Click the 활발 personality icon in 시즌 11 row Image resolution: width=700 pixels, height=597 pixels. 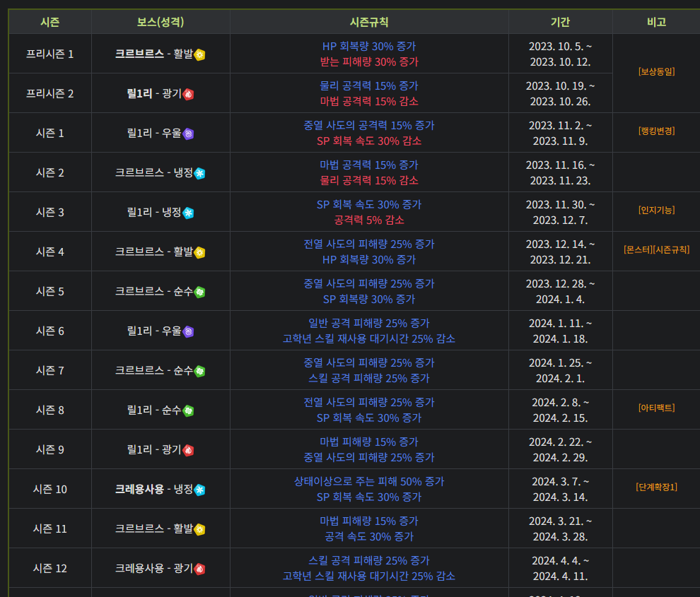coord(199,530)
